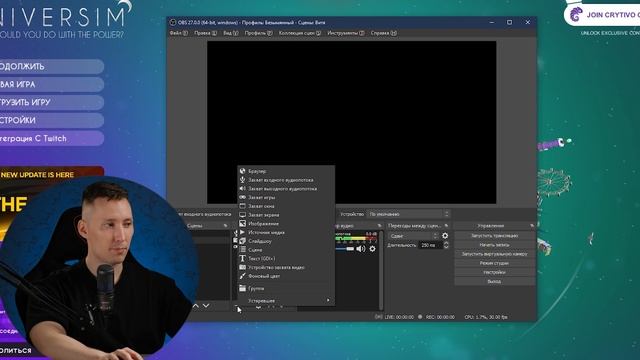
Task: Open the Устройство По умолчанию dropdown
Action: tap(408, 214)
